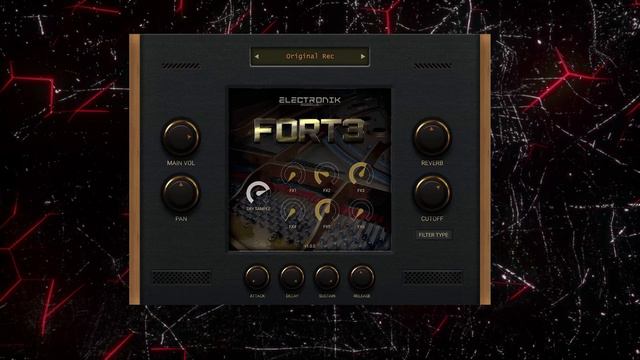
Task: Click the previous preset arrow
Action: (x=257, y=56)
